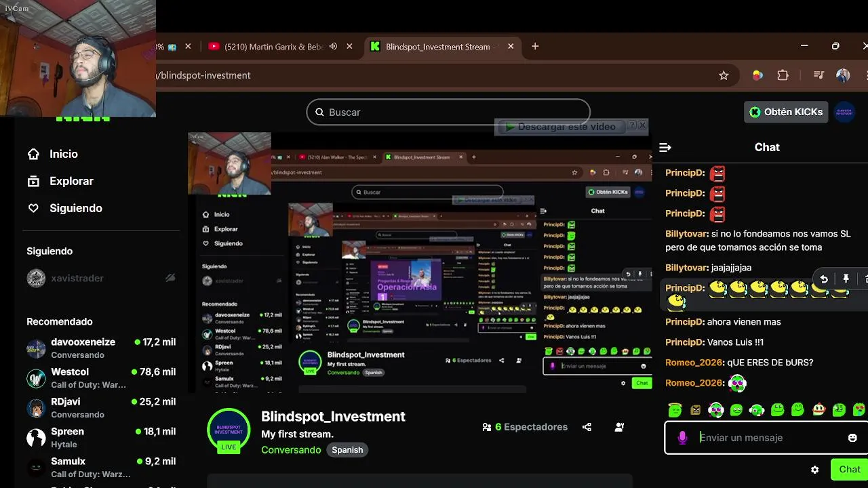The width and height of the screenshot is (868, 488).
Task: Click the Spanish language tag
Action: (x=347, y=450)
